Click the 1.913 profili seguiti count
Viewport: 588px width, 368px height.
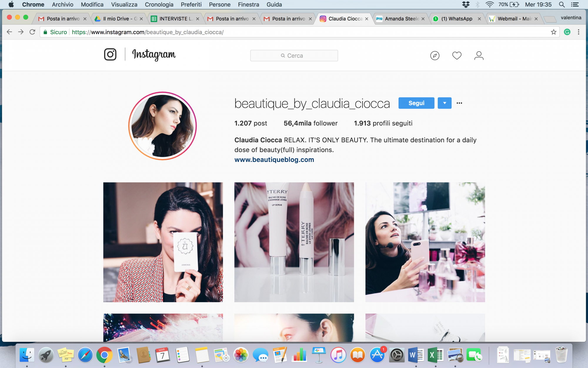point(383,123)
